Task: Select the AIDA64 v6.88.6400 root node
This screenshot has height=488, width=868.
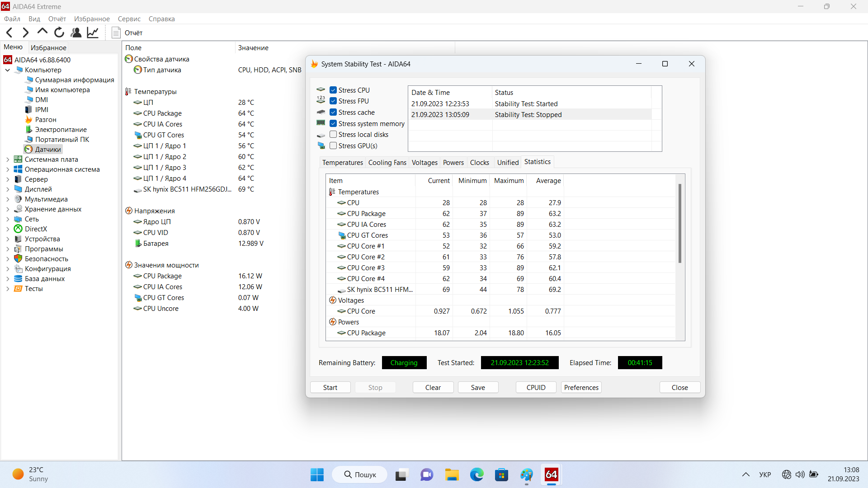Action: [x=42, y=60]
